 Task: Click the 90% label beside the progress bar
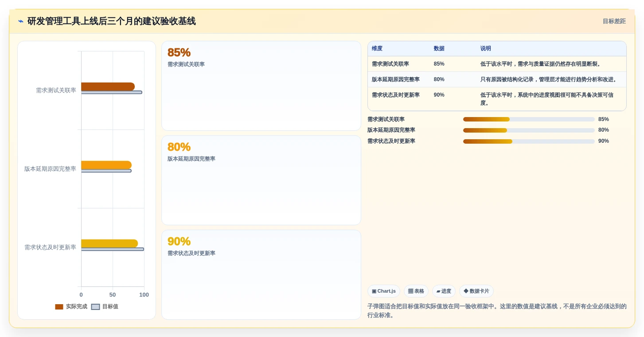604,141
